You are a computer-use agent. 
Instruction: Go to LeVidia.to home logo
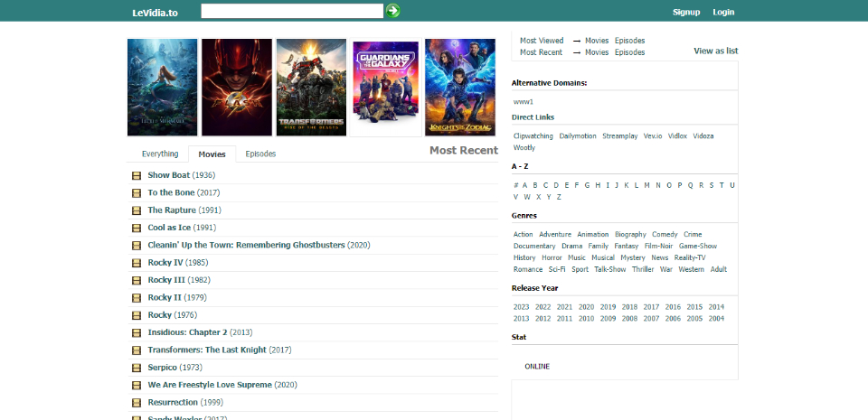[155, 13]
